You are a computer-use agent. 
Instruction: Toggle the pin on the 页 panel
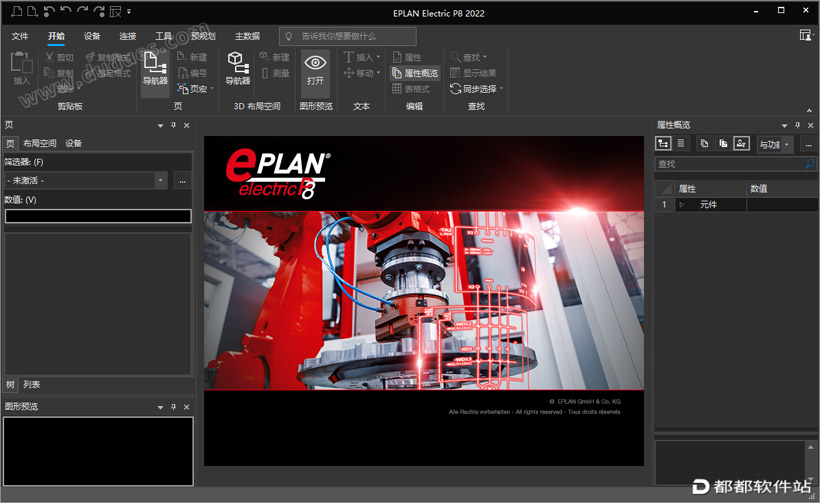174,125
